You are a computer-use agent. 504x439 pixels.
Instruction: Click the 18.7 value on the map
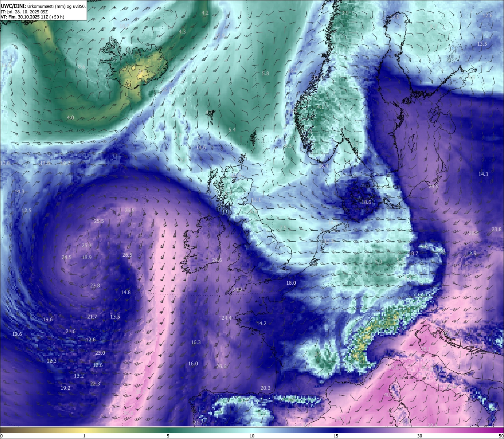coord(413,253)
